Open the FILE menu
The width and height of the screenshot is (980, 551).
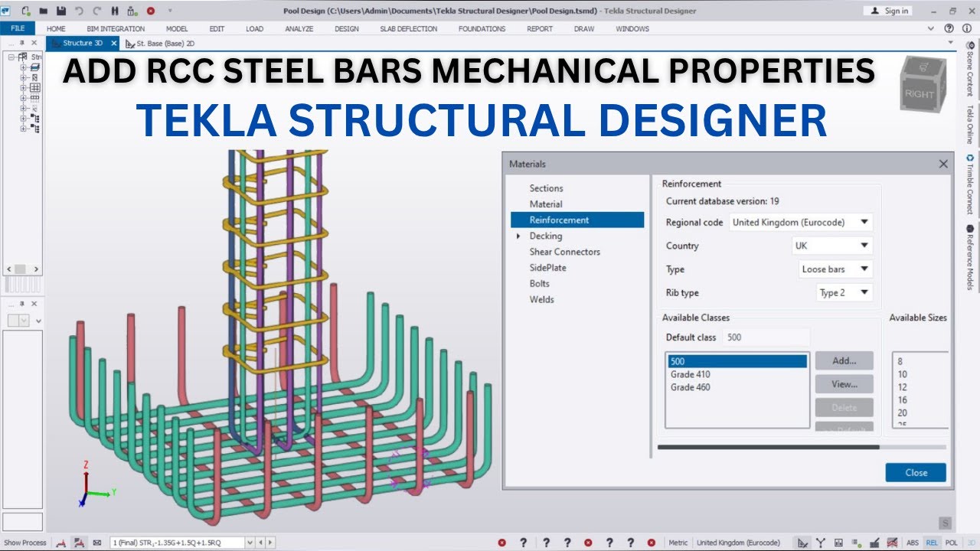[18, 28]
